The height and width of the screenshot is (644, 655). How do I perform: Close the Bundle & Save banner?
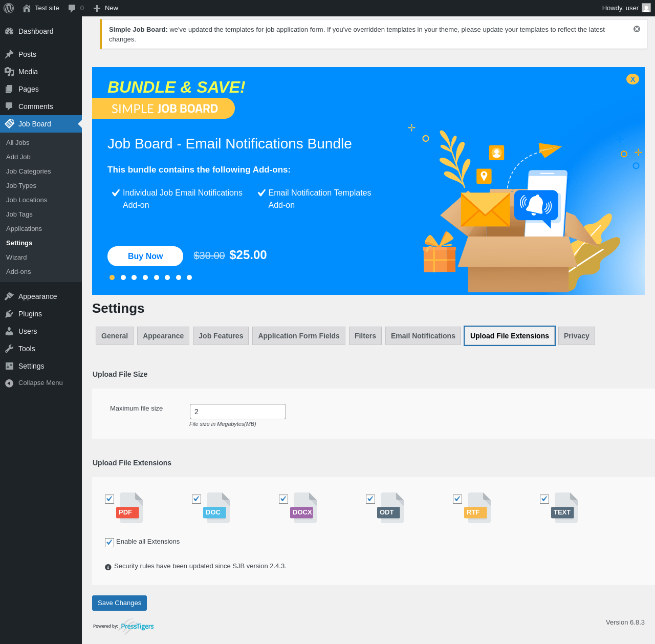(632, 79)
